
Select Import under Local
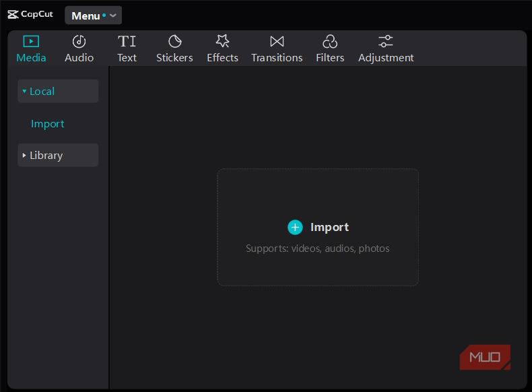click(48, 124)
